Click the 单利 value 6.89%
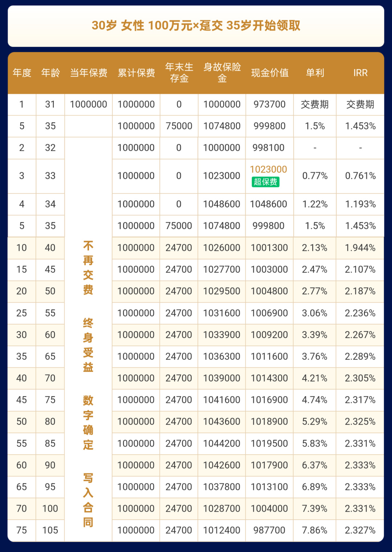Screen dimensions: 392x552 [315, 487]
